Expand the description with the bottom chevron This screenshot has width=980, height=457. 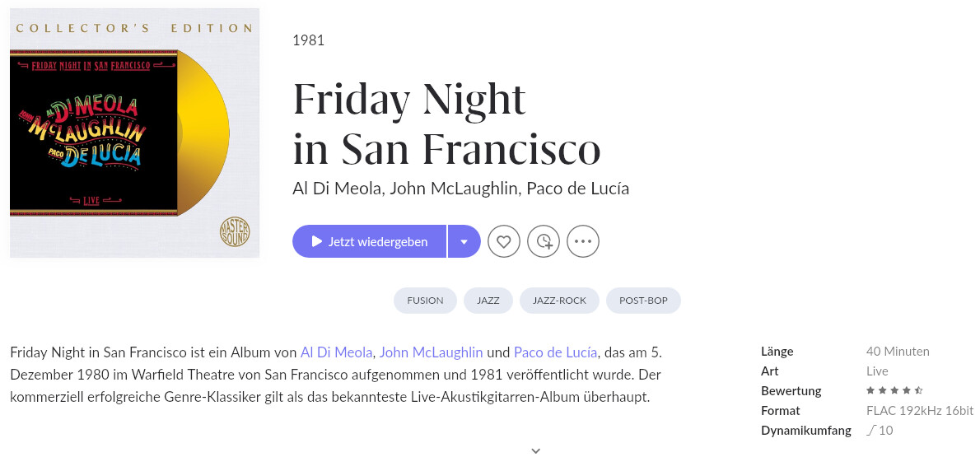[x=535, y=450]
